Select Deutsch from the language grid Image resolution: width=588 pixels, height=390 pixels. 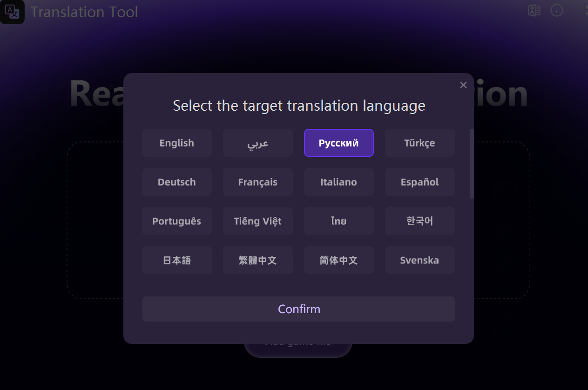tap(177, 182)
